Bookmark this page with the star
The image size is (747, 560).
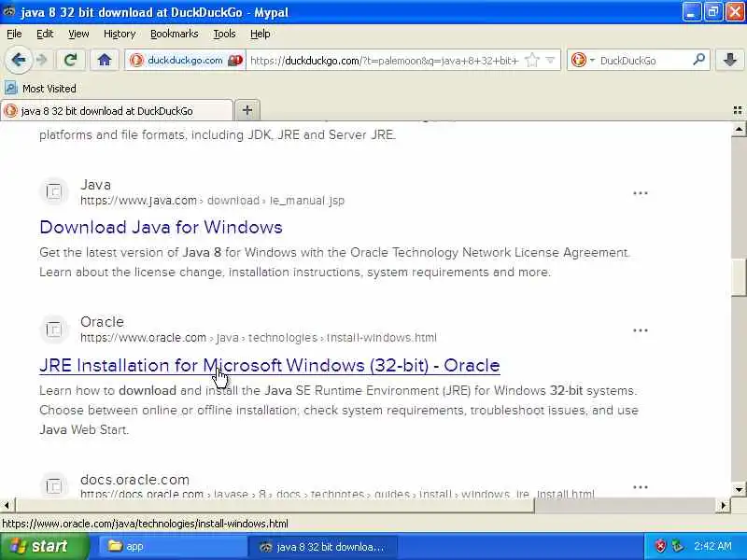[531, 61]
